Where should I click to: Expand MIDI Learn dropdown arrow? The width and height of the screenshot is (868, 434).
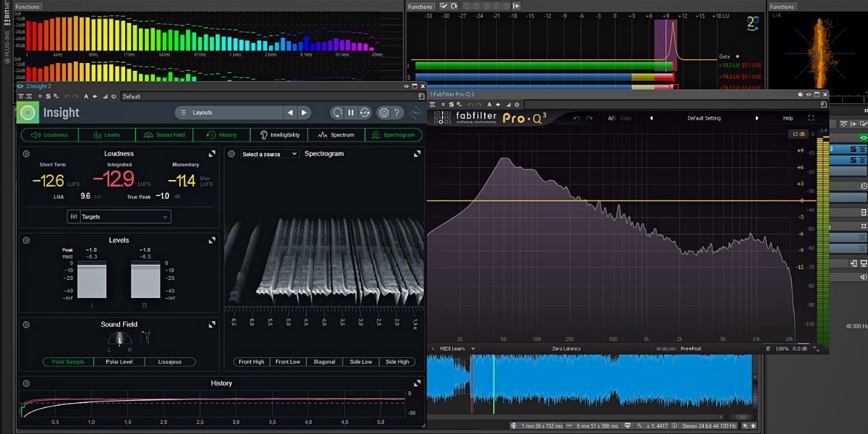point(473,349)
